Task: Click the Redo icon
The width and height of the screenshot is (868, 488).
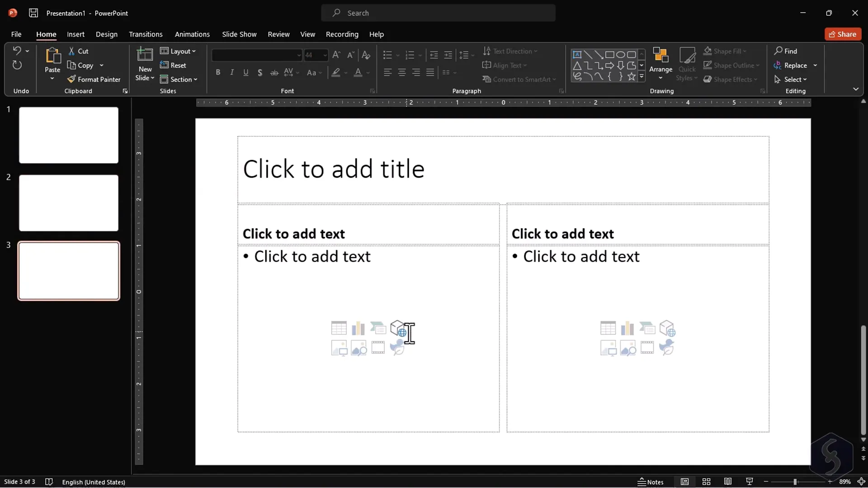Action: tap(17, 65)
